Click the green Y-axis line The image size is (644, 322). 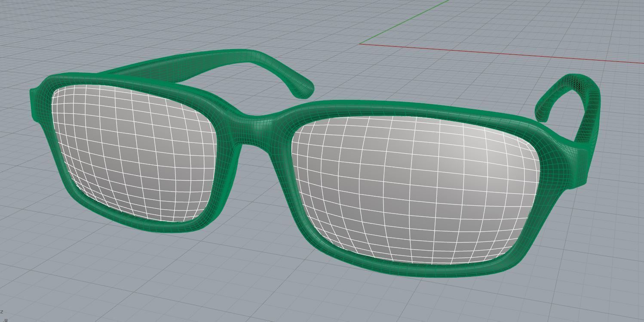click(404, 22)
